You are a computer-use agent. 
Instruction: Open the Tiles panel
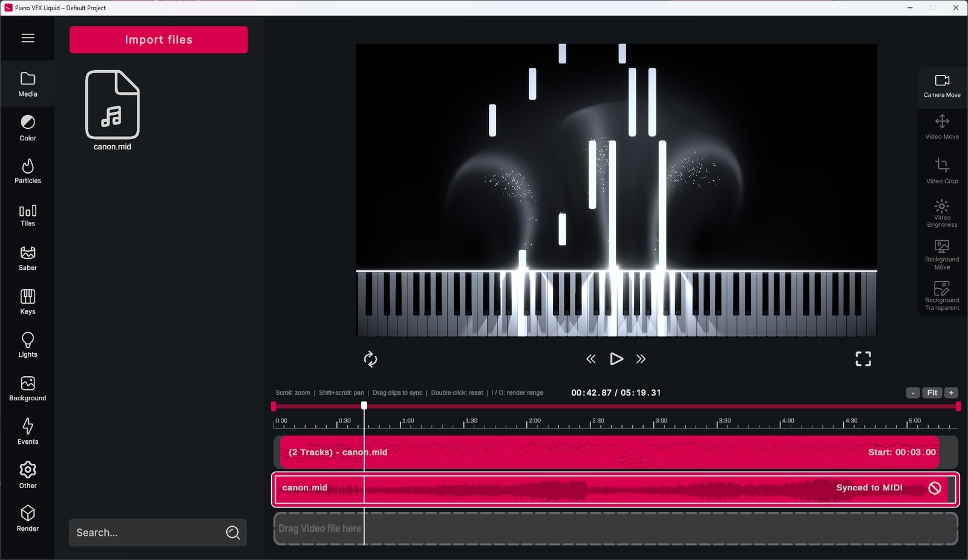[28, 215]
